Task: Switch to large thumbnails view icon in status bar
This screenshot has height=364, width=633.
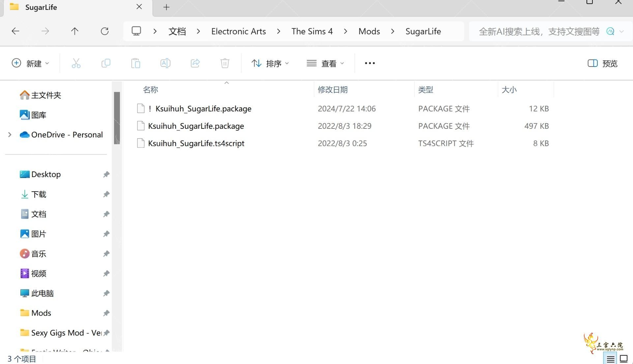Action: pos(624,359)
